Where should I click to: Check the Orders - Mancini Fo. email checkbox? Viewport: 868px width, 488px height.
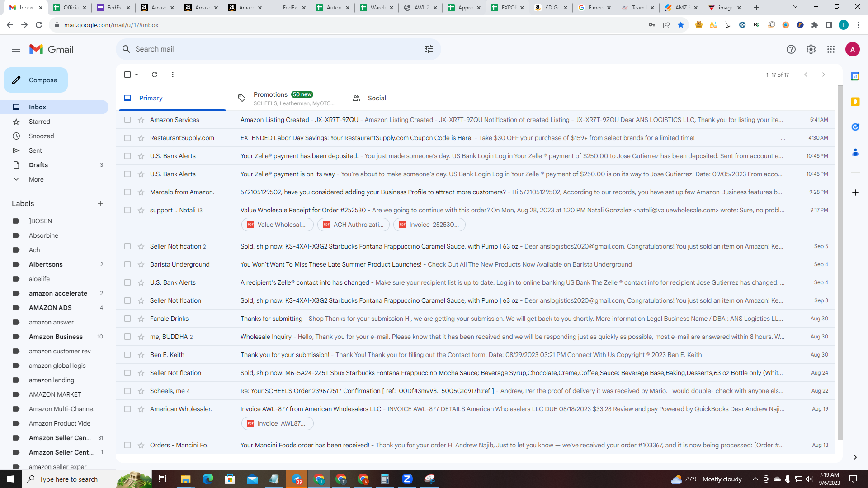(127, 445)
